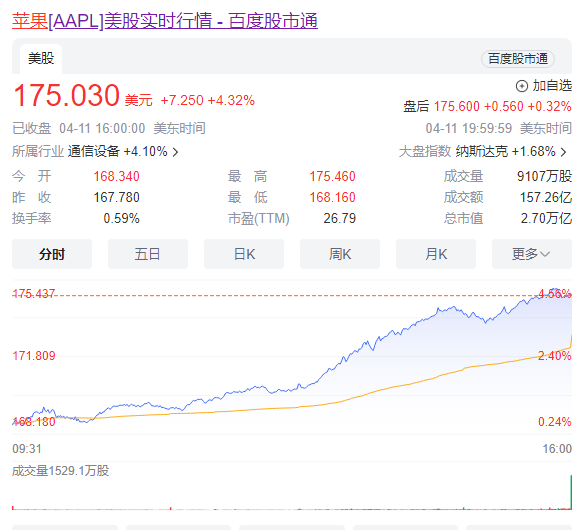Screen dimensions: 587x530
Task: Click the 16:00 time axis label
Action: tap(557, 448)
